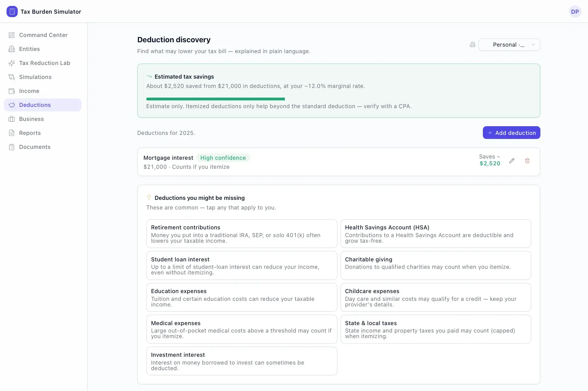Edit the Mortgage interest deduction with pencil
The height and width of the screenshot is (391, 588).
point(512,161)
